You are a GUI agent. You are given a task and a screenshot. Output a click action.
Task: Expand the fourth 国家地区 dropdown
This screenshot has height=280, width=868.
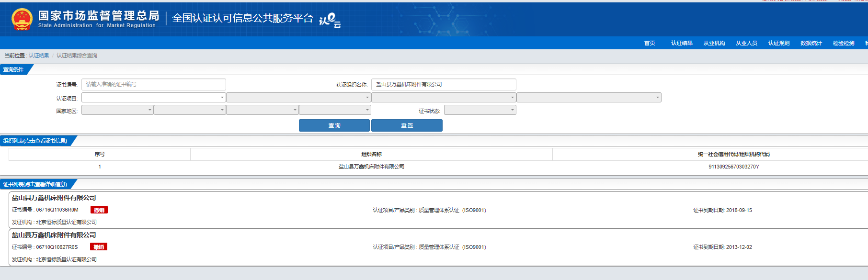[x=335, y=110]
